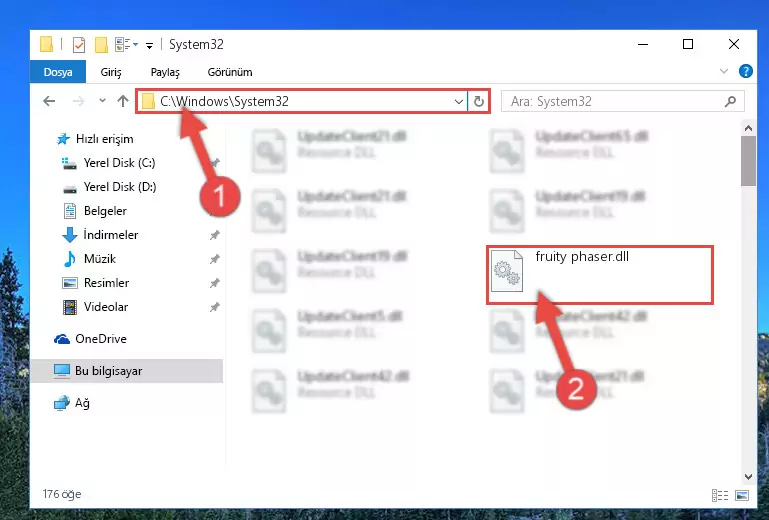Expand the ribbon with the chevron
Image resolution: width=769 pixels, height=520 pixels.
point(723,71)
